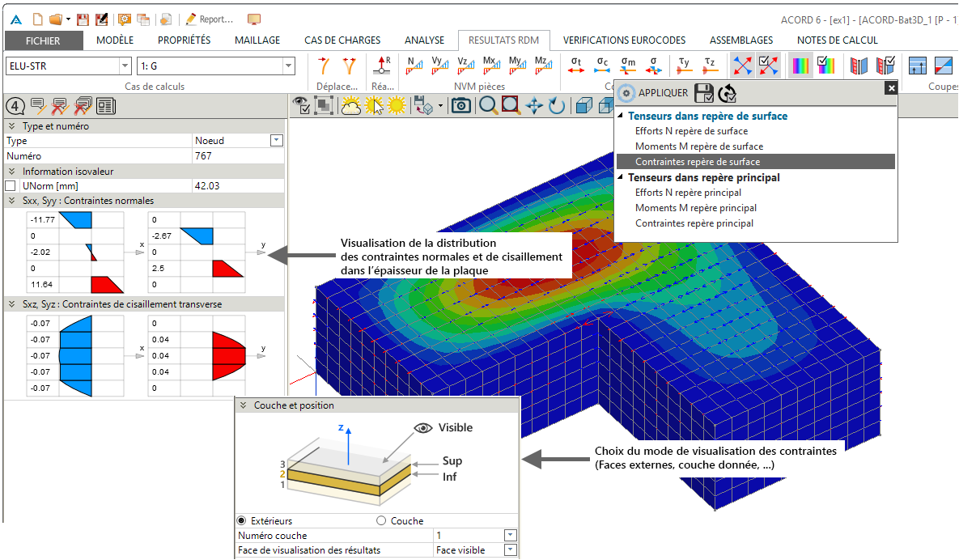Open the Face de visualisation dropdown
The width and height of the screenshot is (959, 560).
tap(510, 550)
